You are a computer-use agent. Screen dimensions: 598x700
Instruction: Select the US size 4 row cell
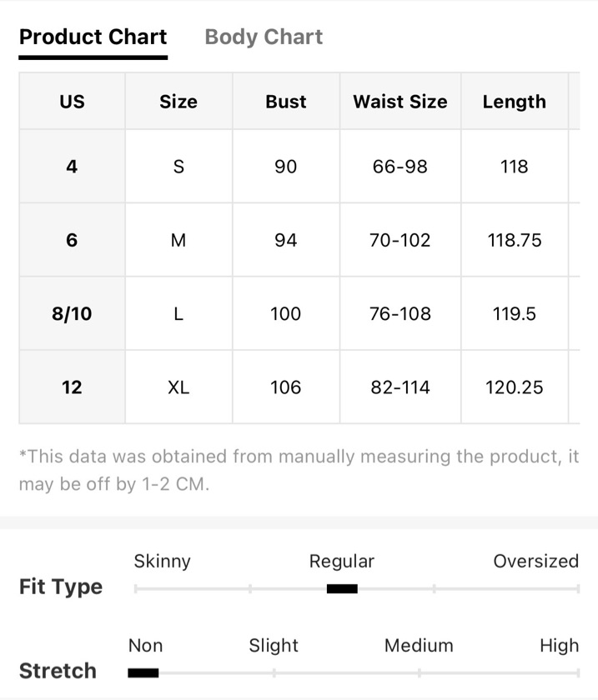[72, 167]
